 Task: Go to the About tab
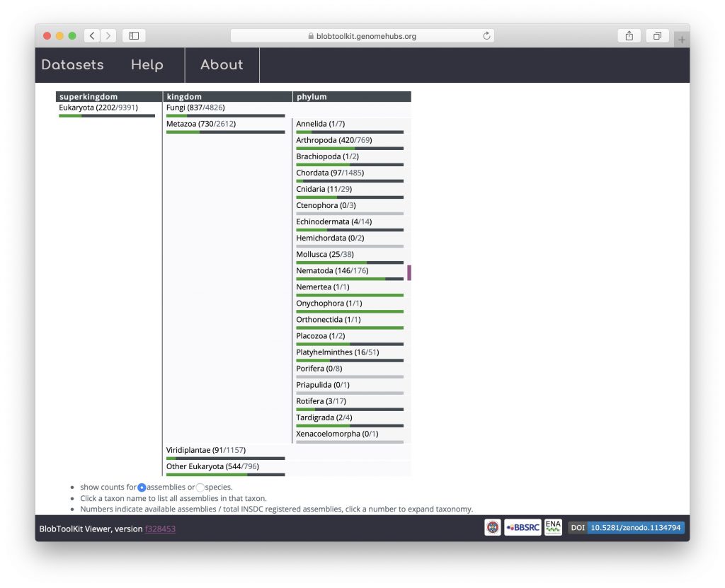click(x=222, y=65)
